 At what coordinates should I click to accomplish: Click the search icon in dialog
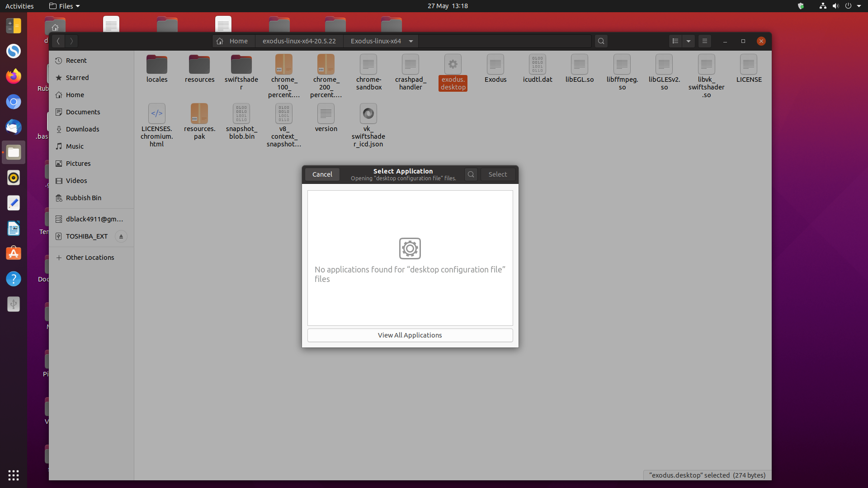(x=471, y=174)
